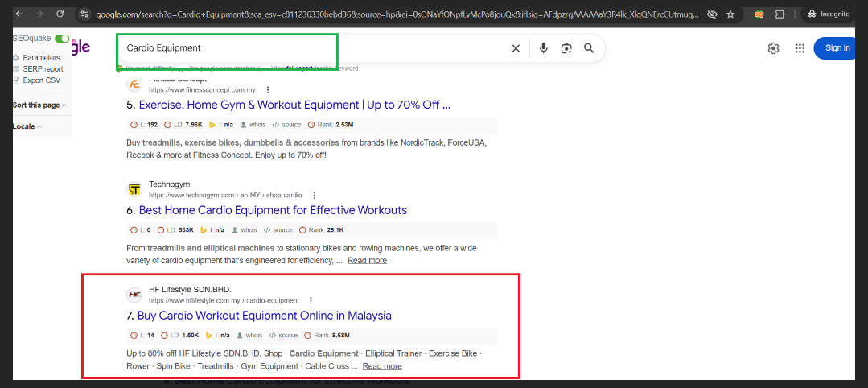
Task: Reload the page
Action: pos(60,14)
